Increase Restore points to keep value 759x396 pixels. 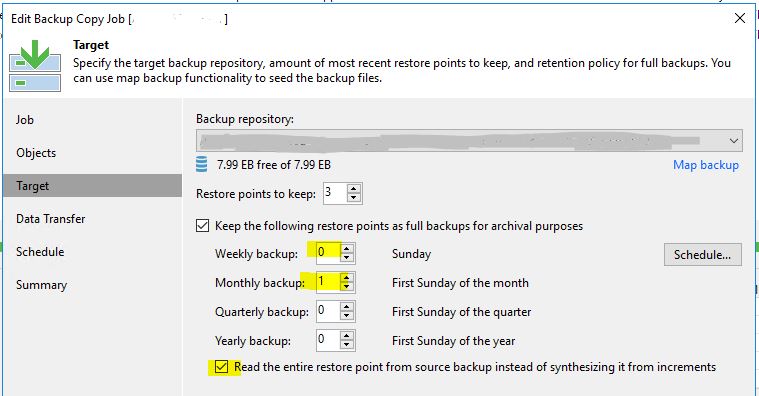pyautogui.click(x=354, y=189)
